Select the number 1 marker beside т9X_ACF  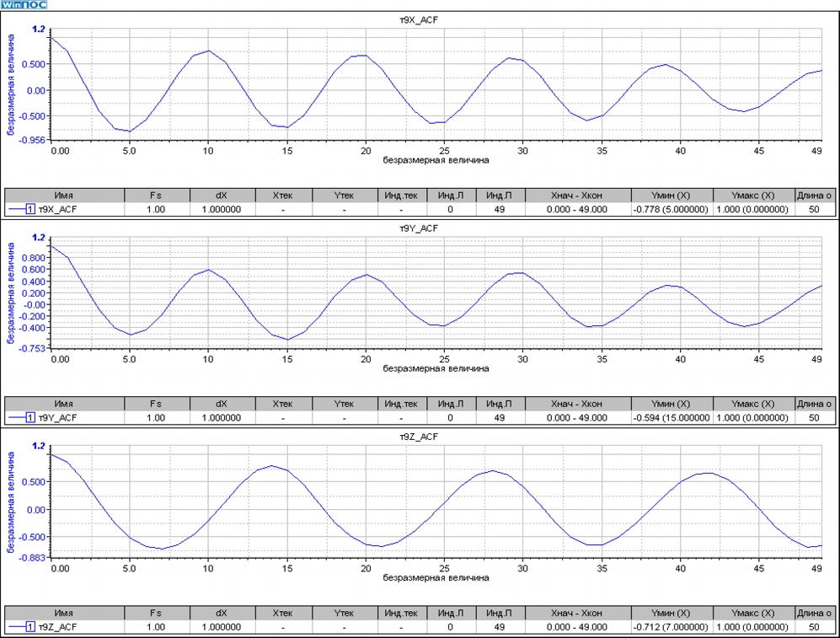(30, 209)
